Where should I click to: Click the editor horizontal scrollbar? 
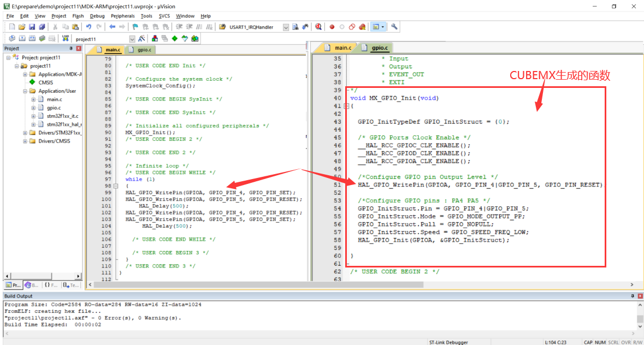[x=361, y=285]
